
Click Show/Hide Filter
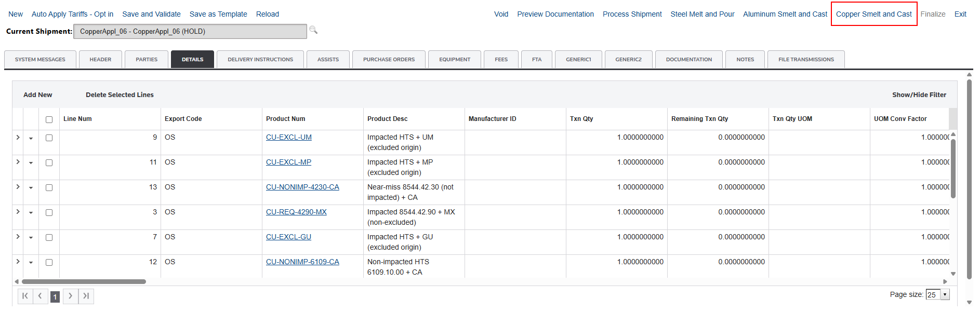click(x=919, y=94)
